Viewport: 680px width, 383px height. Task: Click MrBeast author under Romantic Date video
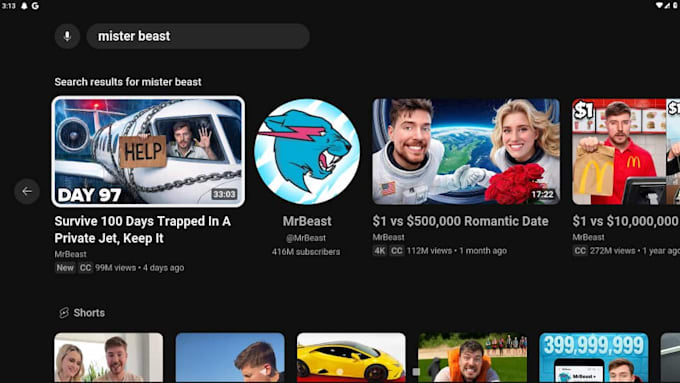pos(388,237)
